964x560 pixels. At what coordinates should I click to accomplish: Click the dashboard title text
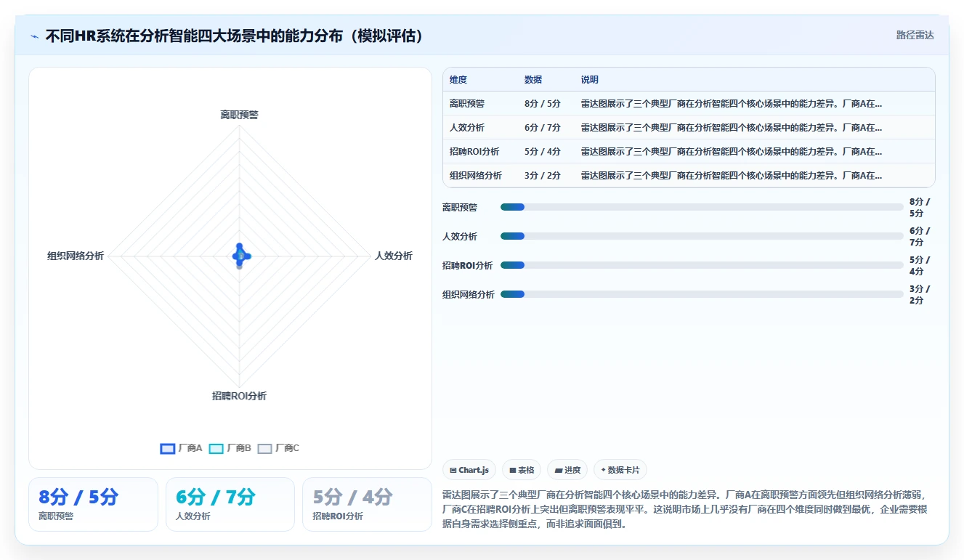pos(235,36)
